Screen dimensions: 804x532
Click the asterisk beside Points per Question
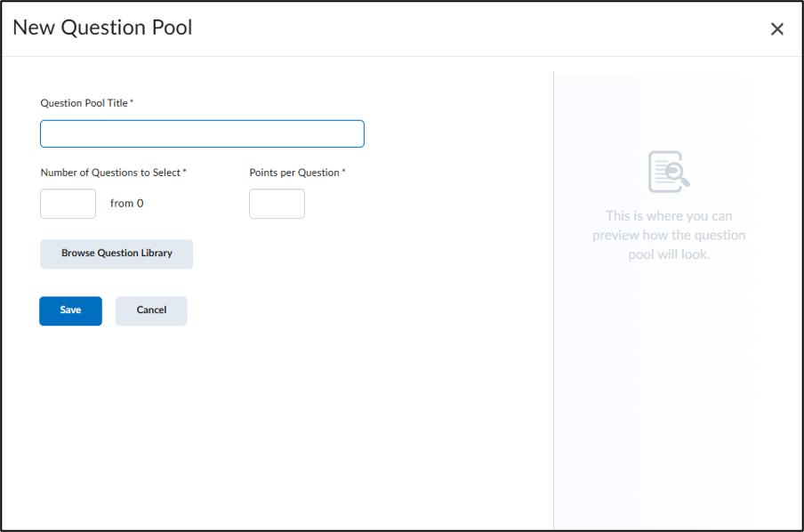pos(343,172)
